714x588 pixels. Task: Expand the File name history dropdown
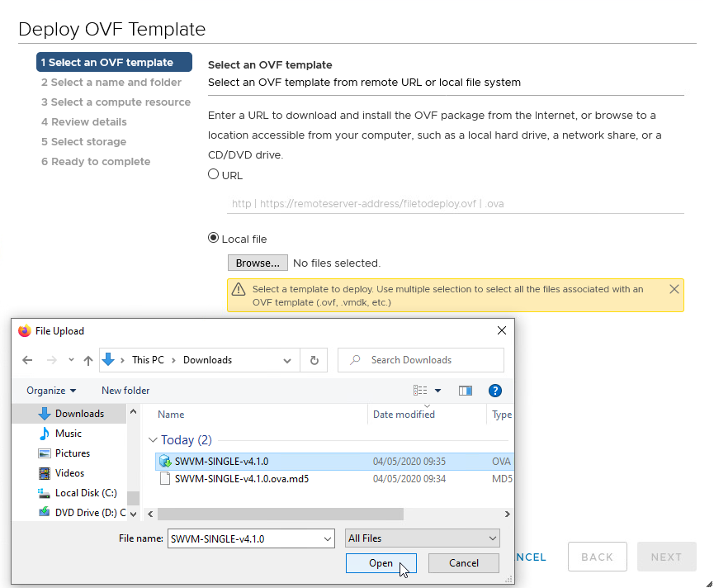[327, 538]
